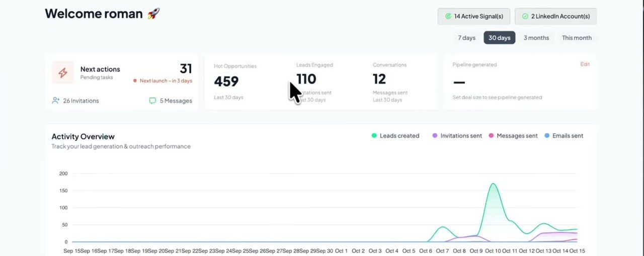Open the 2 LinkedIn Account(s) button
The image size is (644, 256).
tap(555, 16)
